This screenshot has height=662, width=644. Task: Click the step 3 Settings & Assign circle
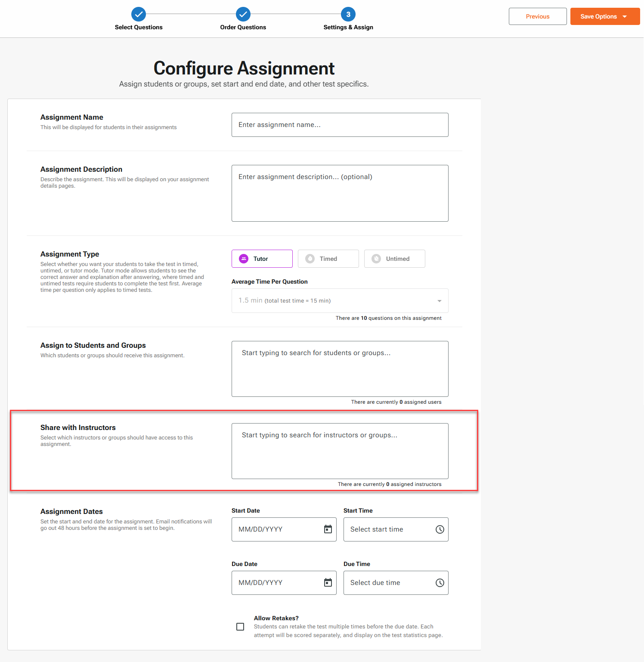[x=348, y=14]
